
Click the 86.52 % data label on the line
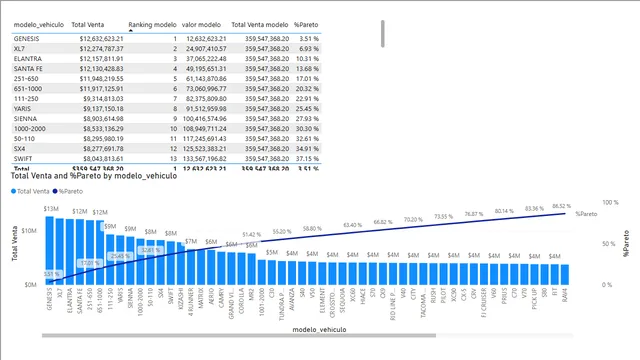click(561, 206)
